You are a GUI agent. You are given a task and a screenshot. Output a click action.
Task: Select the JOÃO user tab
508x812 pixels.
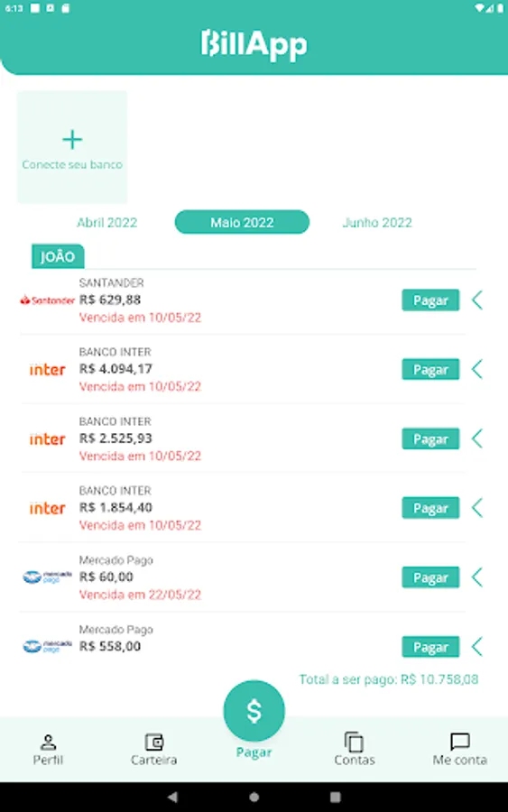click(58, 256)
